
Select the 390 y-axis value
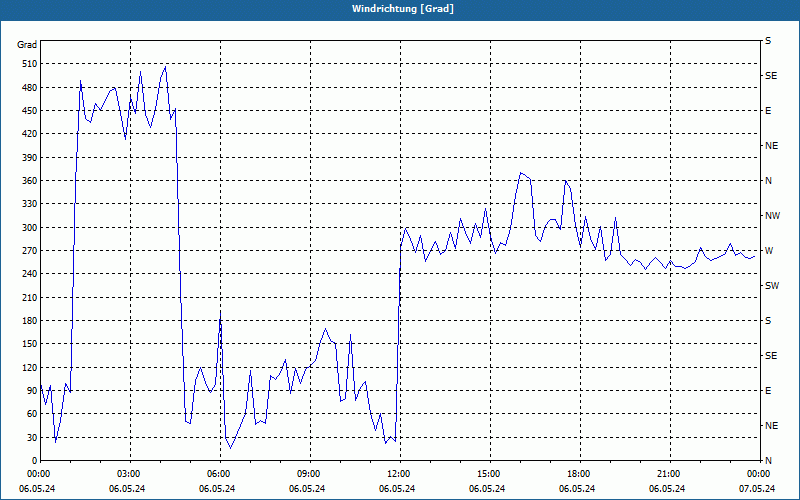(31, 157)
